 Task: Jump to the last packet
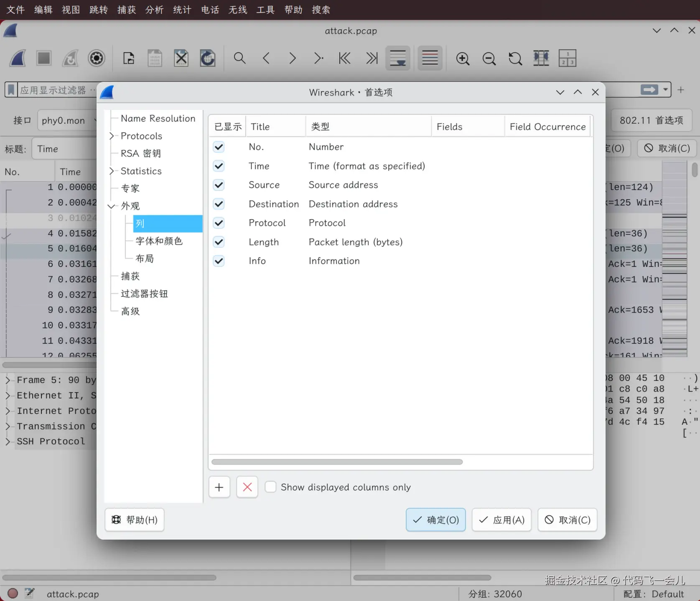pos(372,58)
